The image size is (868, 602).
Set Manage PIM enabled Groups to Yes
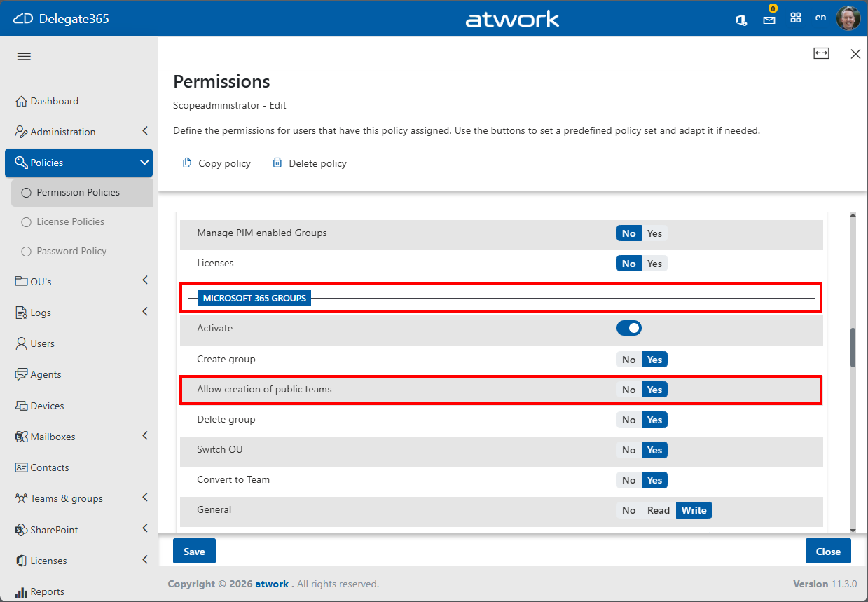pyautogui.click(x=654, y=233)
